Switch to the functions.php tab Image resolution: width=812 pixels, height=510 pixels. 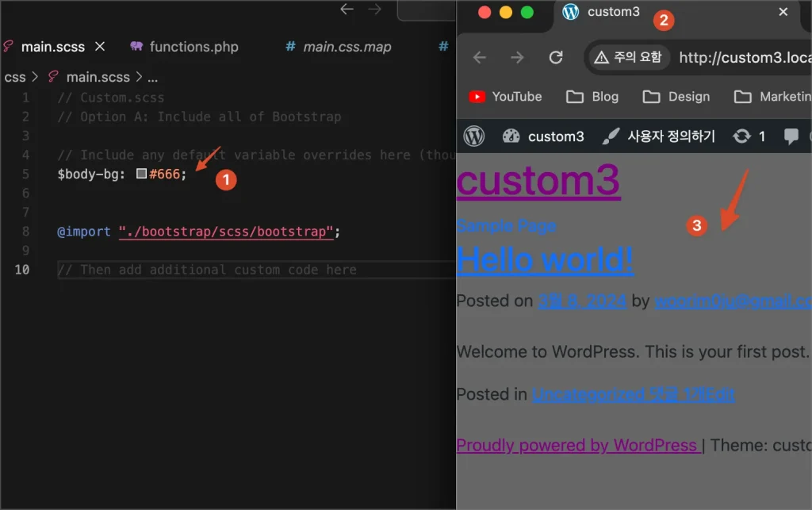pos(184,47)
